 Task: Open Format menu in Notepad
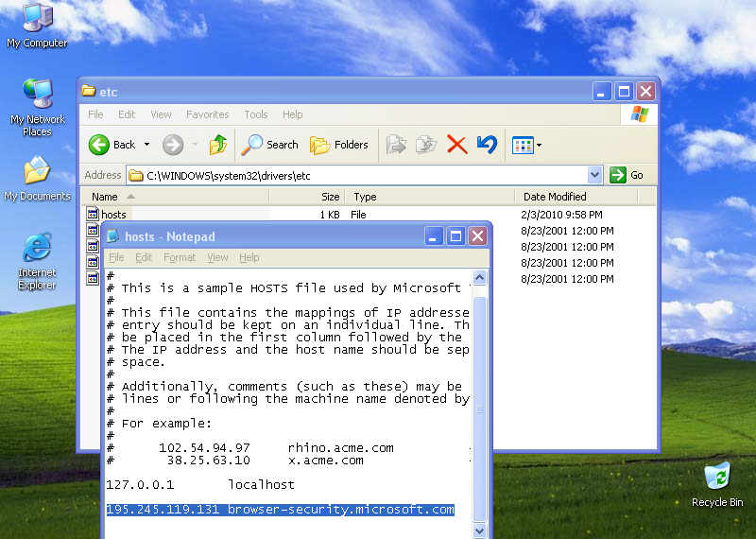point(180,257)
